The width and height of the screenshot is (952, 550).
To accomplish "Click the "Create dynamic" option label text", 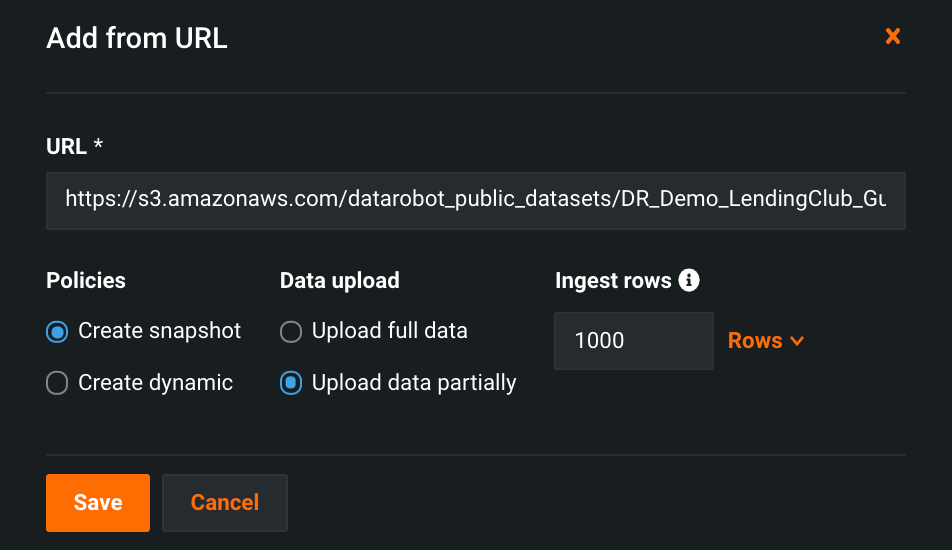I will point(155,383).
